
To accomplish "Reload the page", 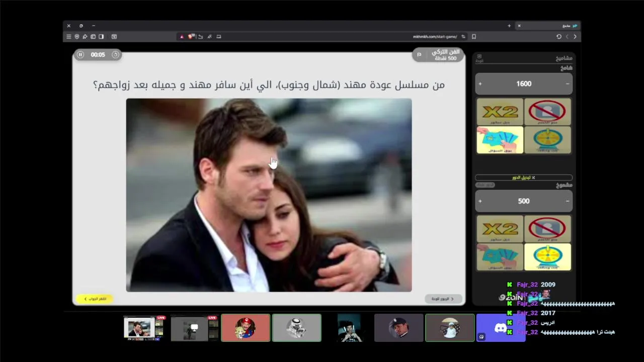I will [x=558, y=37].
